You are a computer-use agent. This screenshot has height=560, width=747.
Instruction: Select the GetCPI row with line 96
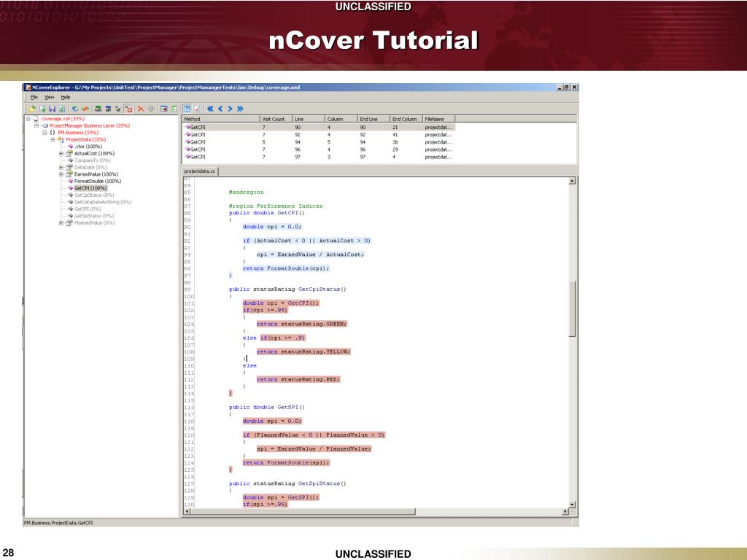click(x=319, y=149)
